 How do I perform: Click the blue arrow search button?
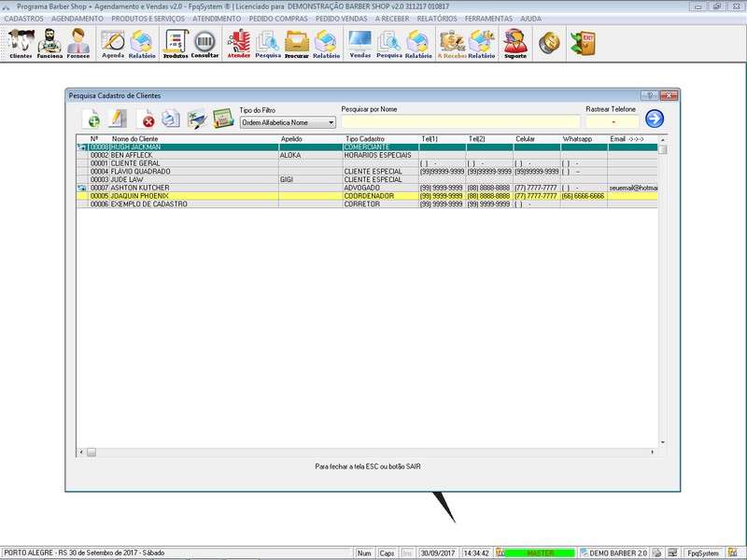click(x=655, y=119)
